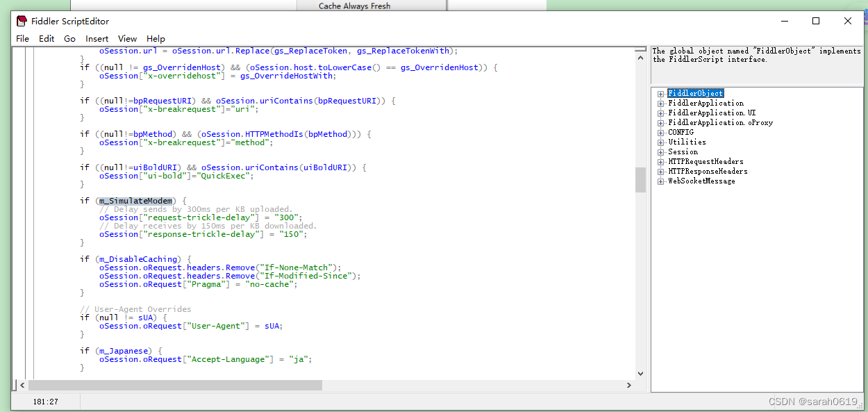This screenshot has height=412, width=868.
Task: Minimize the Fiddler ScriptEditor window
Action: coord(784,21)
